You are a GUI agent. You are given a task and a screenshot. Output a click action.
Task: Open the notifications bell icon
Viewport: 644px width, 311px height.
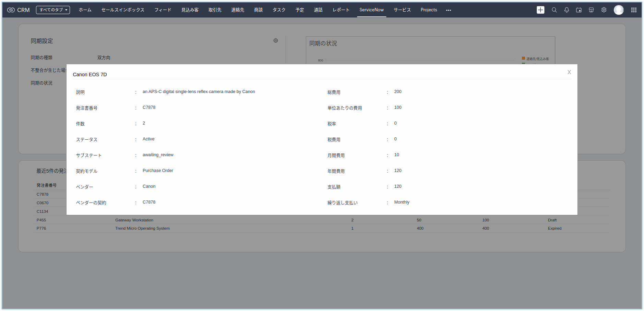coord(567,10)
